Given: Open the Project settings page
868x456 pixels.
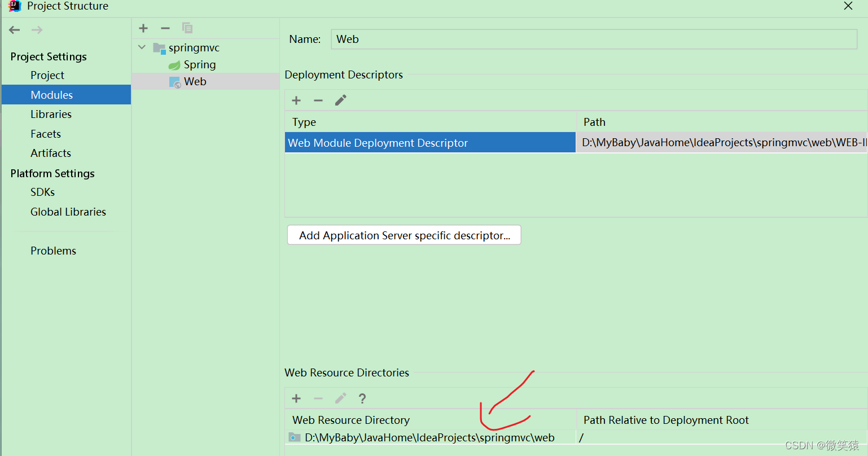Looking at the screenshot, I should 47,75.
